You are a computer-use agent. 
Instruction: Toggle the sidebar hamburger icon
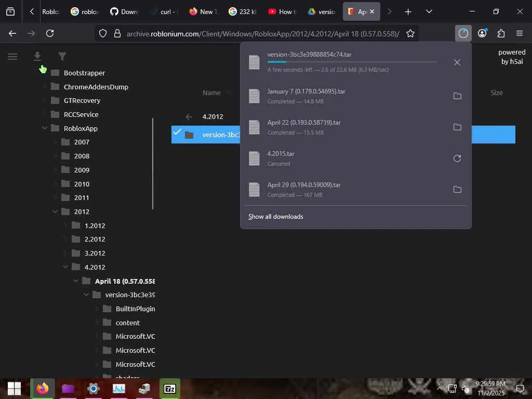[12, 56]
